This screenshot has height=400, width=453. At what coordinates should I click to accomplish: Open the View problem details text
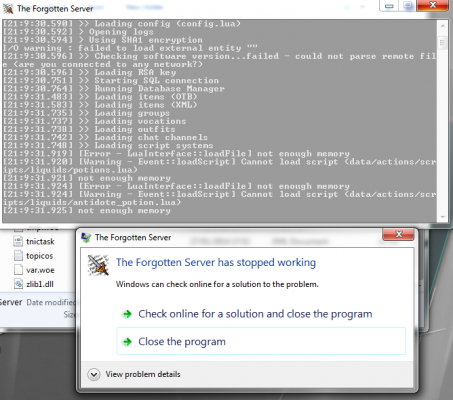tap(143, 374)
